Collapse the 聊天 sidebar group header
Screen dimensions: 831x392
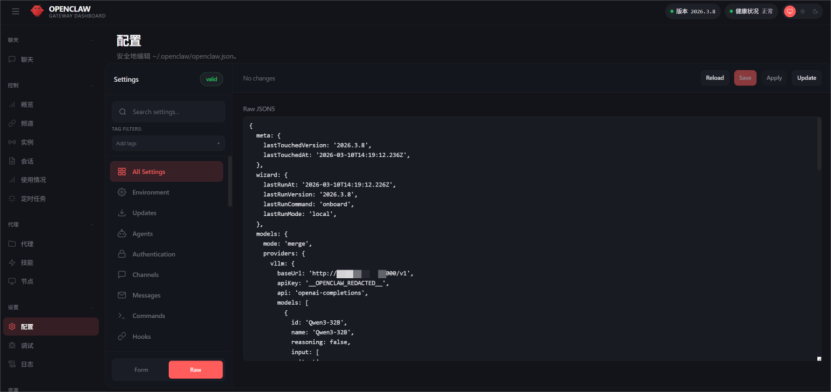[51, 40]
